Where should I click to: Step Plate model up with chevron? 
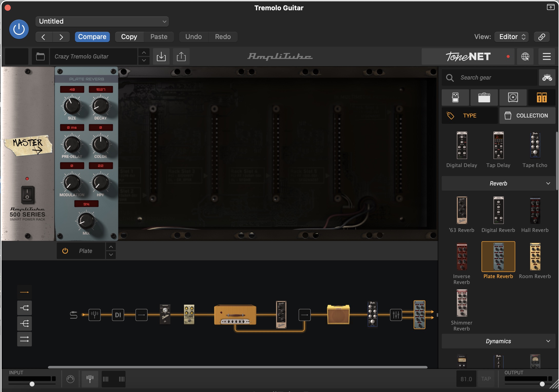coord(111,247)
